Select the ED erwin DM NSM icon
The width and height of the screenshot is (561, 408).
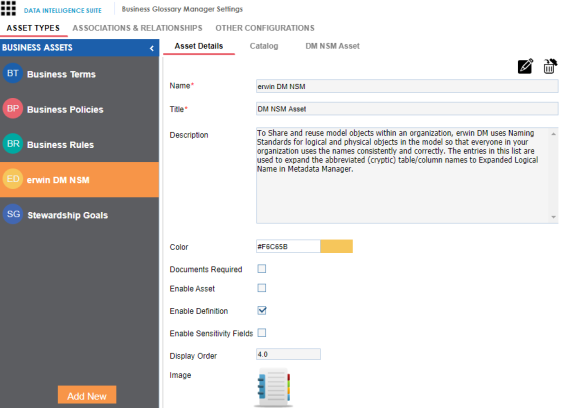point(13,179)
